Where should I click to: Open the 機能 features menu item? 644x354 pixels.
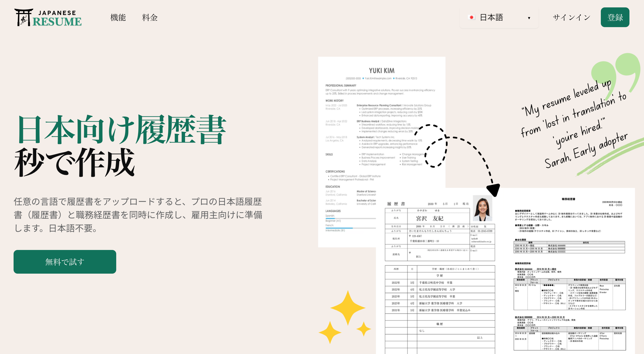point(118,18)
